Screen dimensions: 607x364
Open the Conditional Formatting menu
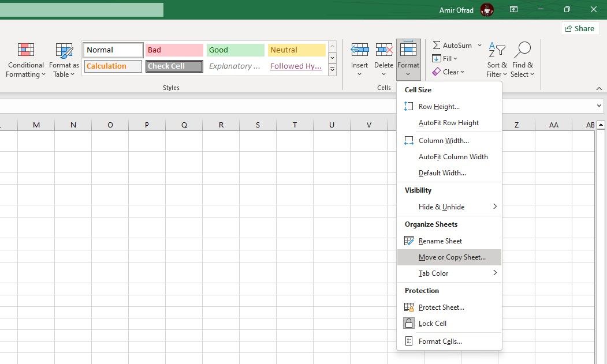click(x=25, y=59)
